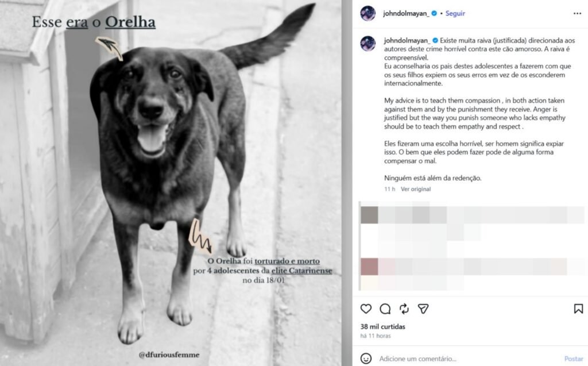This screenshot has height=366, width=588.
Task: Show original text via Ver original
Action: [x=416, y=189]
